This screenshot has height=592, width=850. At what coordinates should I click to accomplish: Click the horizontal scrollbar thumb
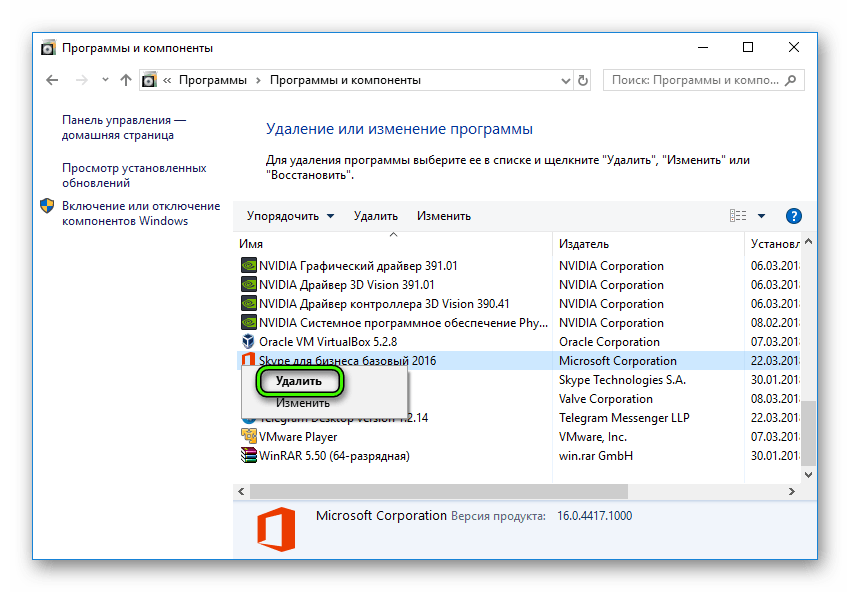coord(439,492)
